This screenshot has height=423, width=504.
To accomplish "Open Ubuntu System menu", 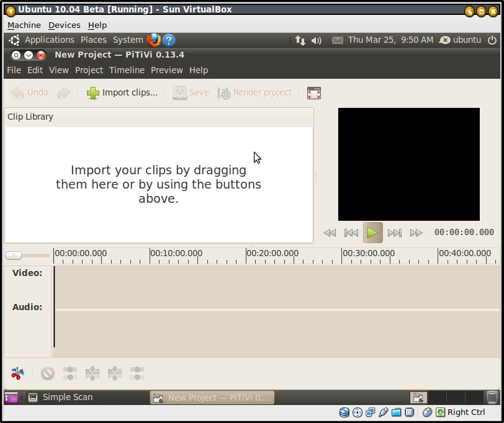I will pos(128,40).
